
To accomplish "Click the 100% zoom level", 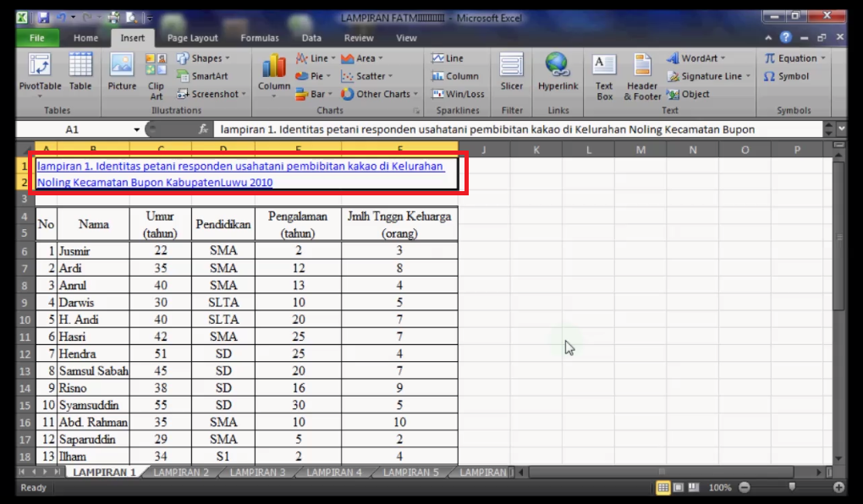I will [719, 487].
